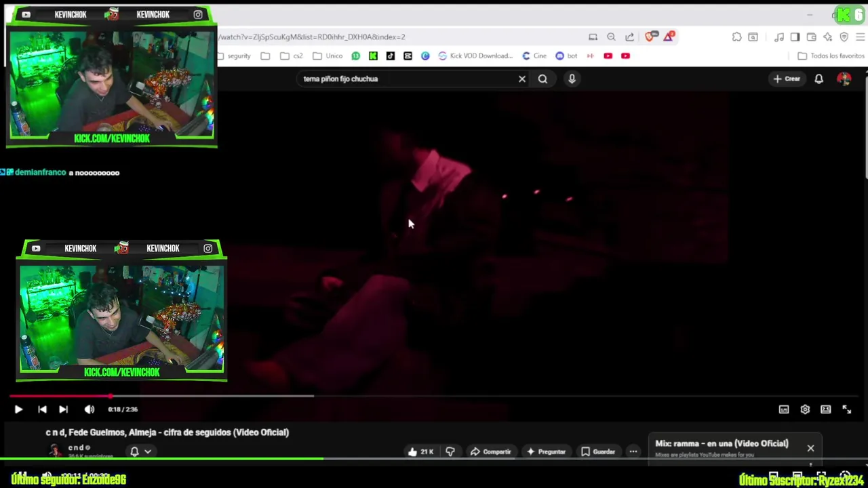Open Brave Shields lion icon
868x488 pixels.
(x=650, y=37)
